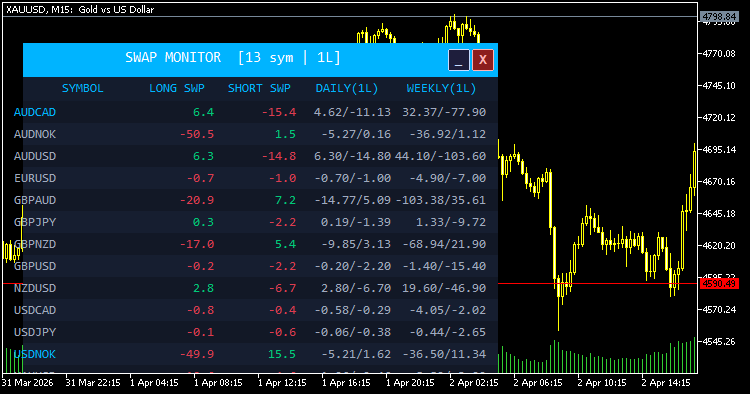Click the SYMBOL column header
This screenshot has height=394, width=750.
click(83, 88)
